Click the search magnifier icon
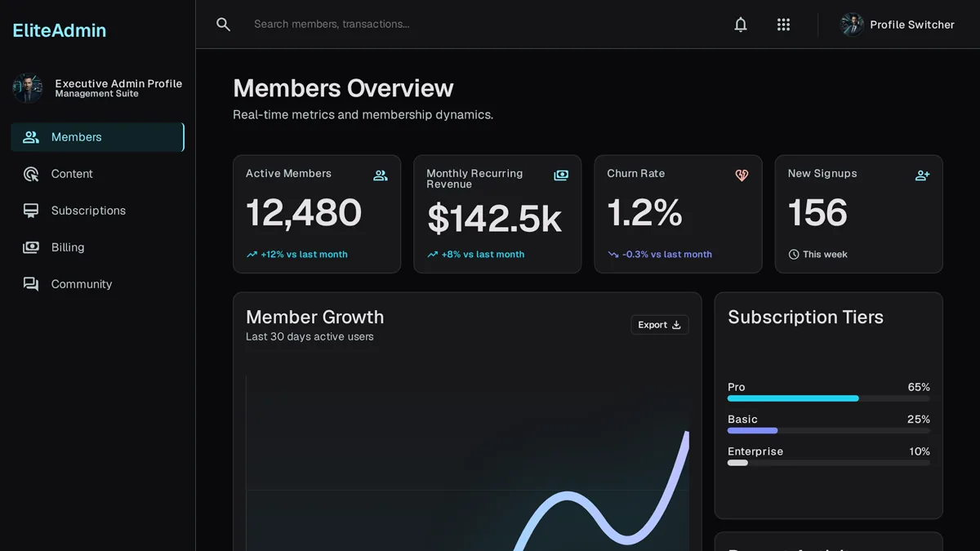This screenshot has width=980, height=551. (x=223, y=24)
